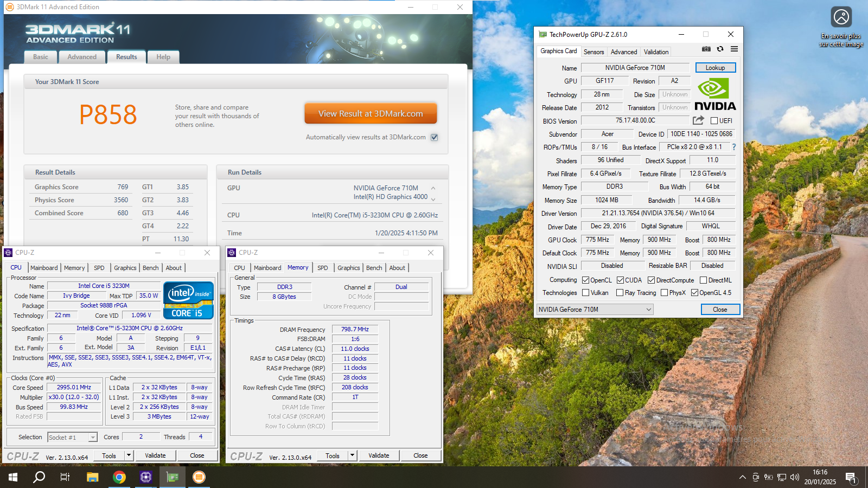Switch to 3DMark Advanced tab
868x488 pixels.
(x=82, y=57)
